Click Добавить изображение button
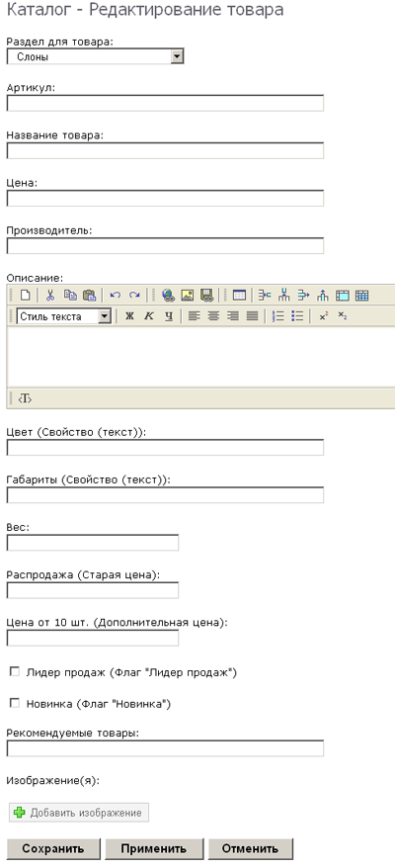This screenshot has width=395, height=868. coord(79,813)
